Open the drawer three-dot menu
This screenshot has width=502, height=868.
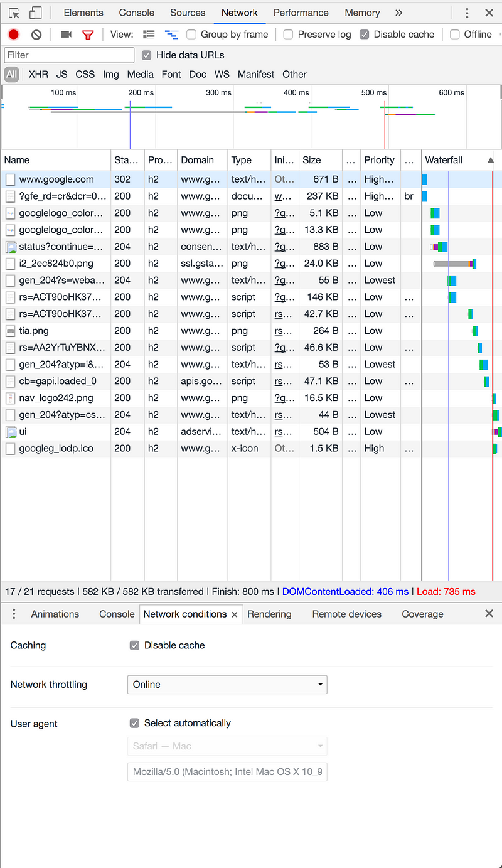(x=14, y=614)
